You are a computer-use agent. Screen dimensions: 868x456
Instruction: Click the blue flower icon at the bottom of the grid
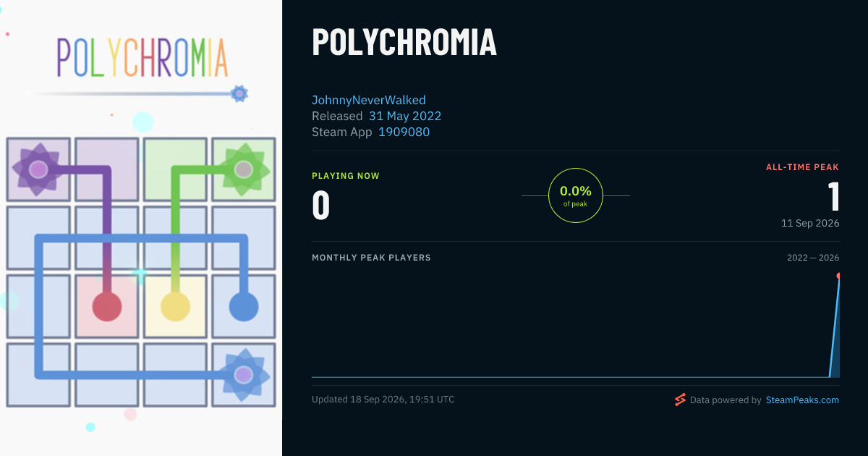tap(244, 375)
